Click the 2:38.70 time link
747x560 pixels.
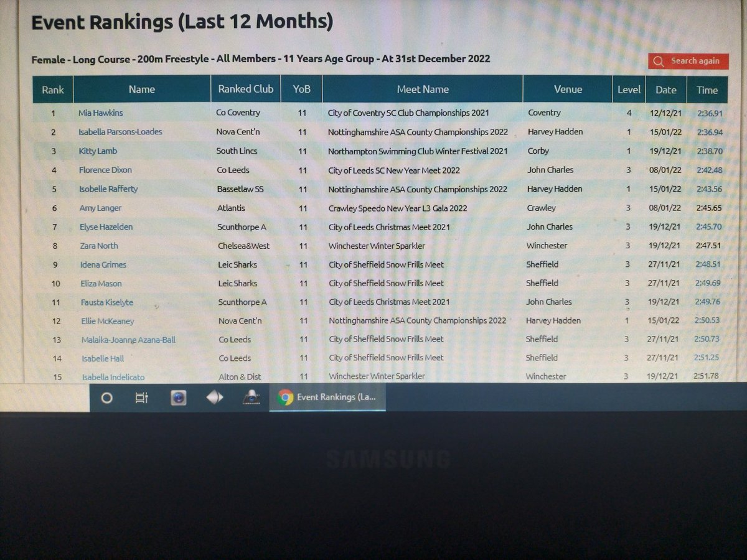coord(710,151)
